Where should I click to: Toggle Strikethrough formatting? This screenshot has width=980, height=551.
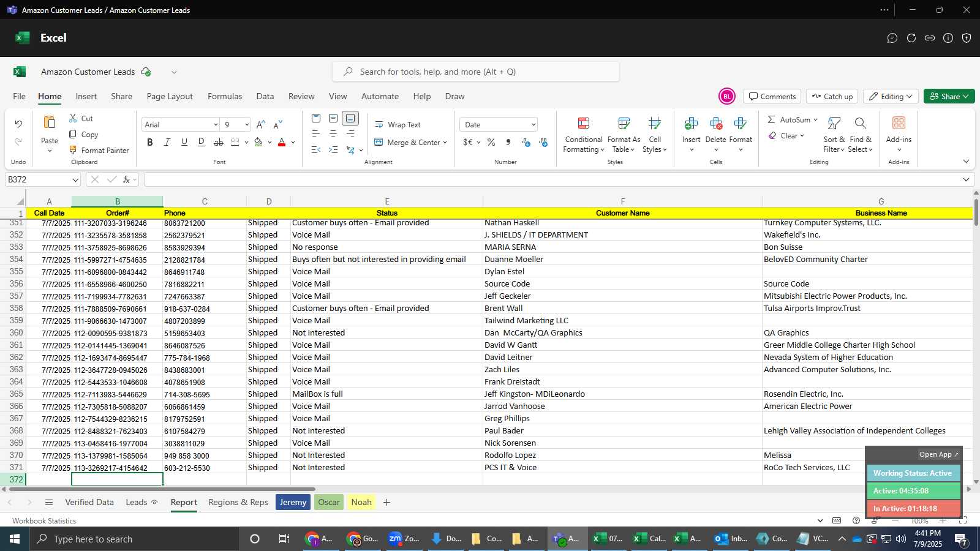coord(219,142)
